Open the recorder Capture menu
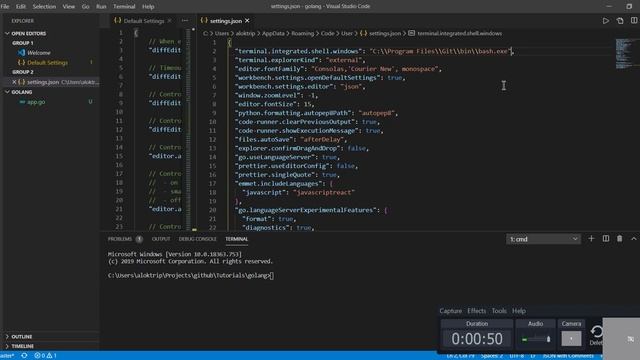This screenshot has width=640, height=360. (x=451, y=311)
